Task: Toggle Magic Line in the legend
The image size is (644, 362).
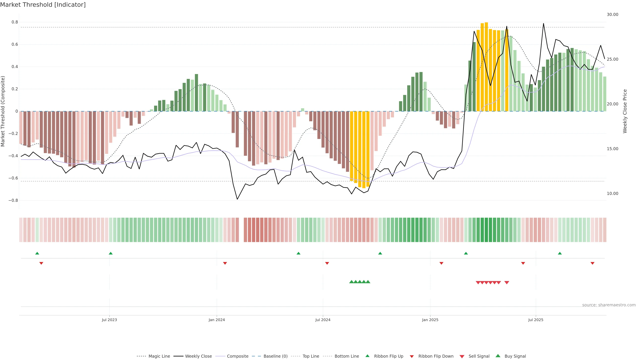Action: click(159, 356)
